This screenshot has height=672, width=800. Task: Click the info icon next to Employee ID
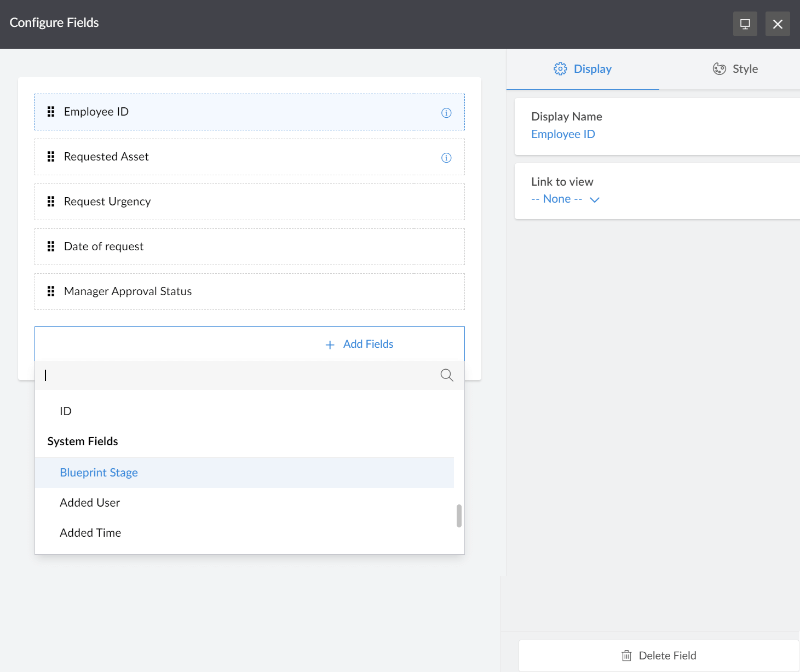446,112
